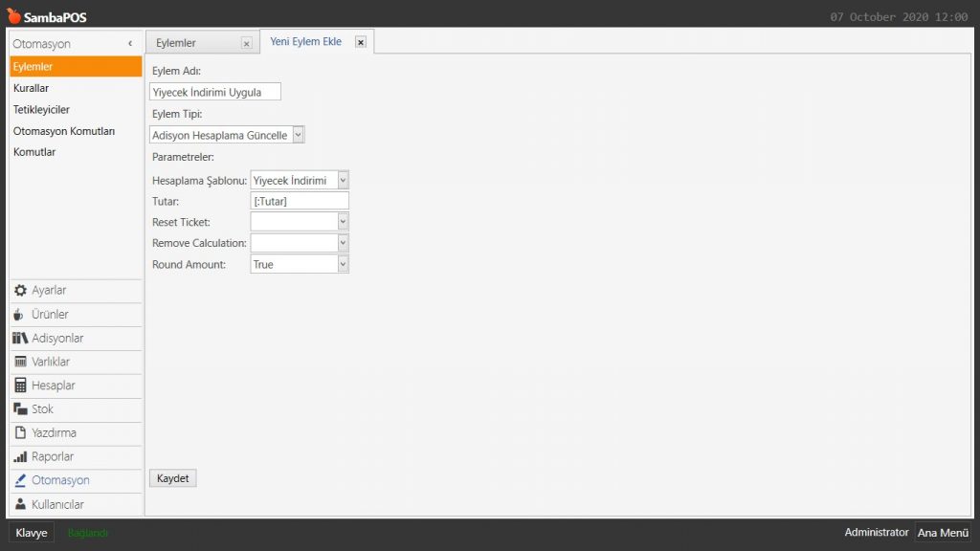
Task: Collapse the Otomasyon panel with the chevron
Action: [130, 44]
